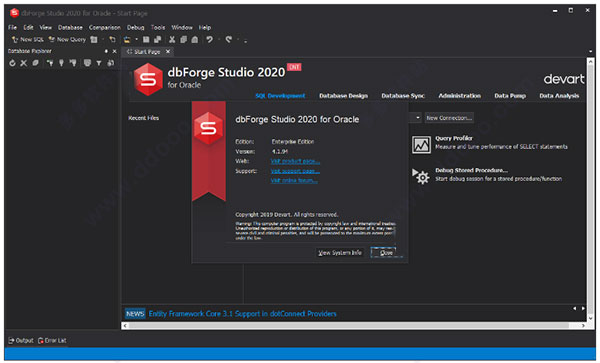Click the filter funnel icon in Database Explorer
This screenshot has width=600, height=363.
99,63
